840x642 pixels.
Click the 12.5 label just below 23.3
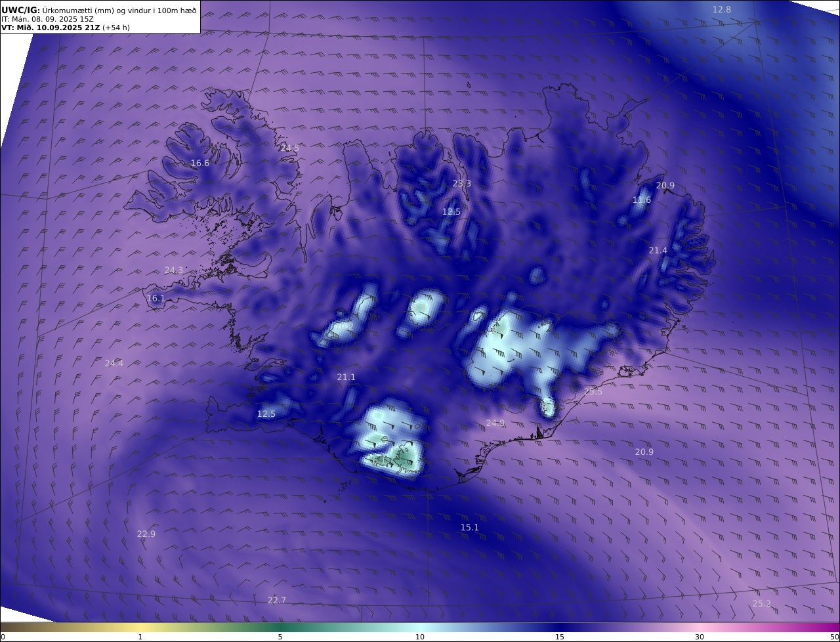pyautogui.click(x=451, y=211)
